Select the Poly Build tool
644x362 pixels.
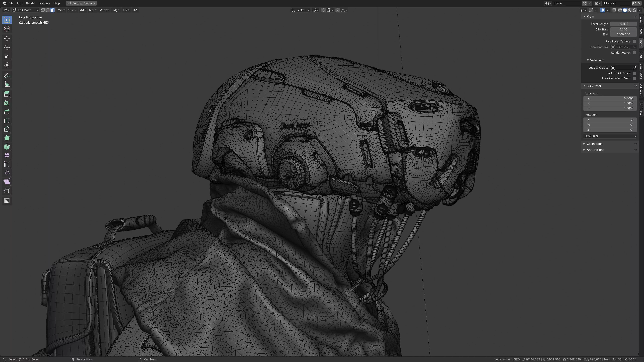tap(7, 138)
